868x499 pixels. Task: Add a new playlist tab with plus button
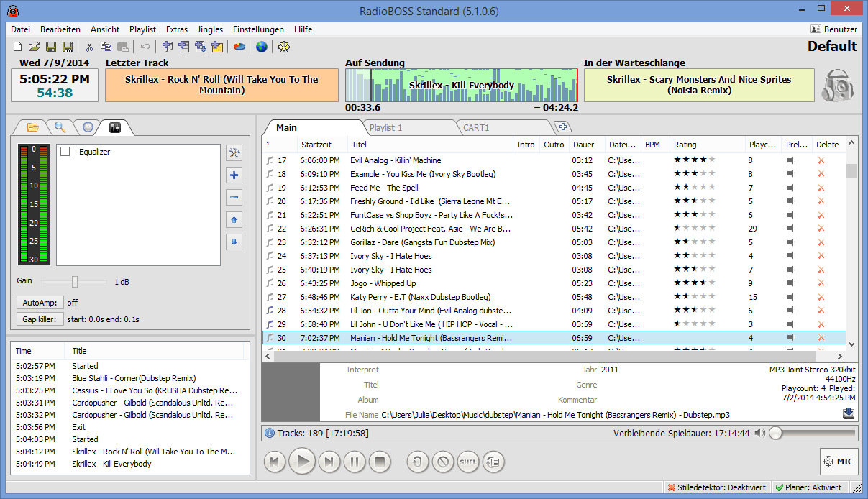pyautogui.click(x=564, y=126)
